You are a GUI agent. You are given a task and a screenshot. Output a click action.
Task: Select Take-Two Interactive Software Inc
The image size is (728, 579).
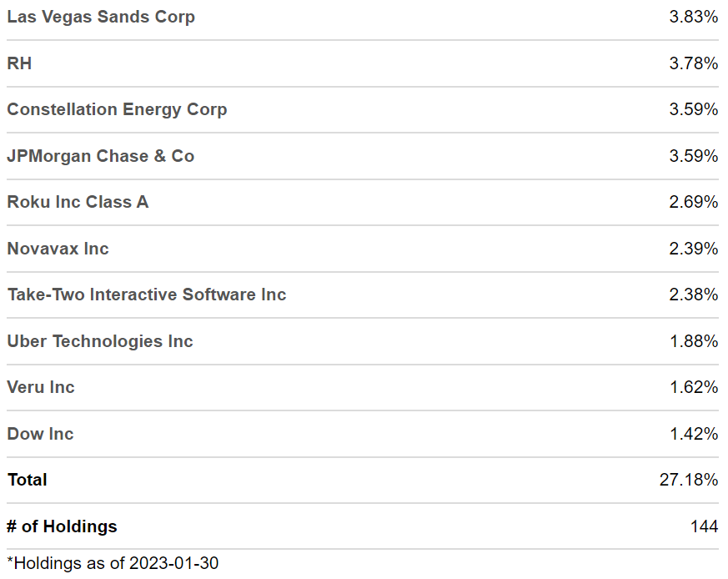[x=147, y=295]
